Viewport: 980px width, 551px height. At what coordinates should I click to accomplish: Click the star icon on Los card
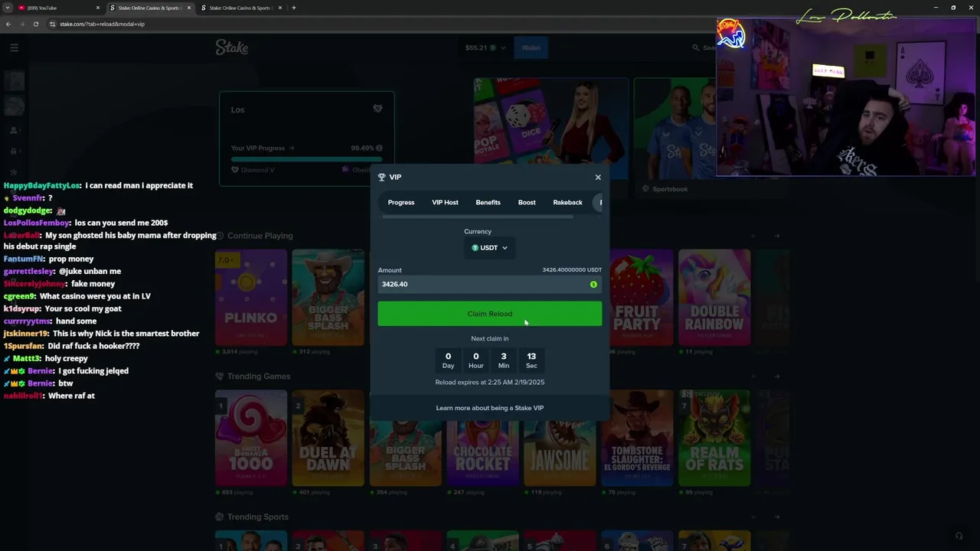[x=377, y=109]
